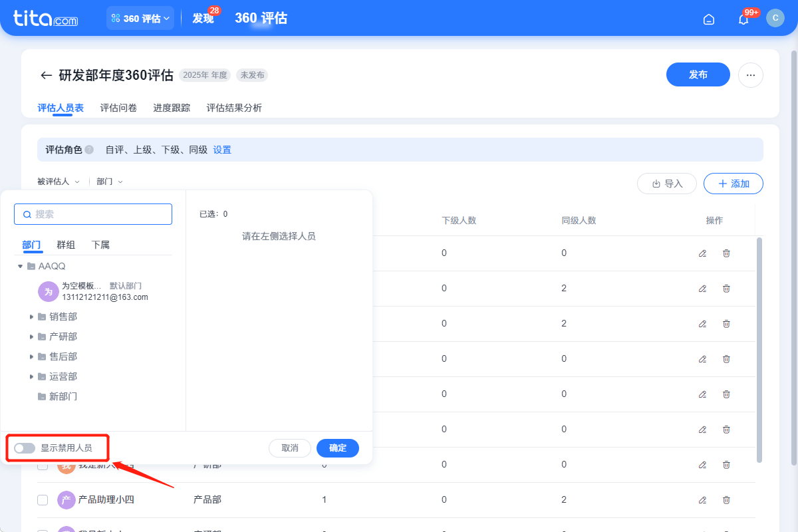Open the 群组 tab in the picker

66,245
